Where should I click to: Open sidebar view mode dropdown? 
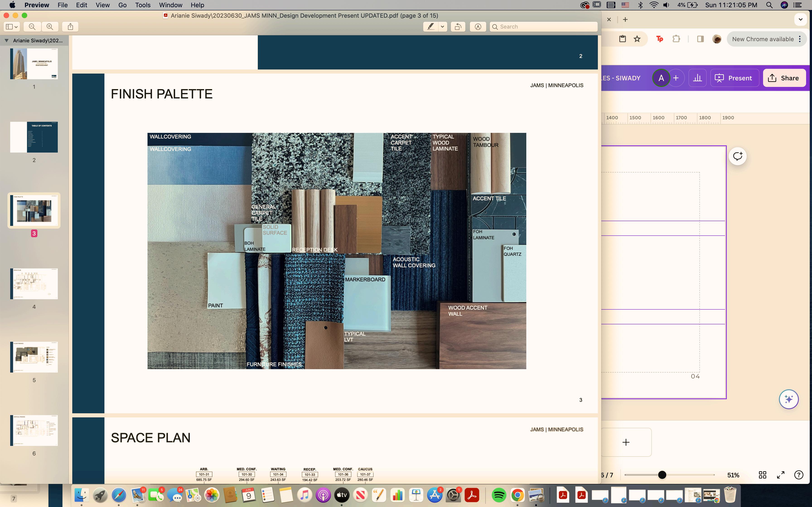pos(12,26)
